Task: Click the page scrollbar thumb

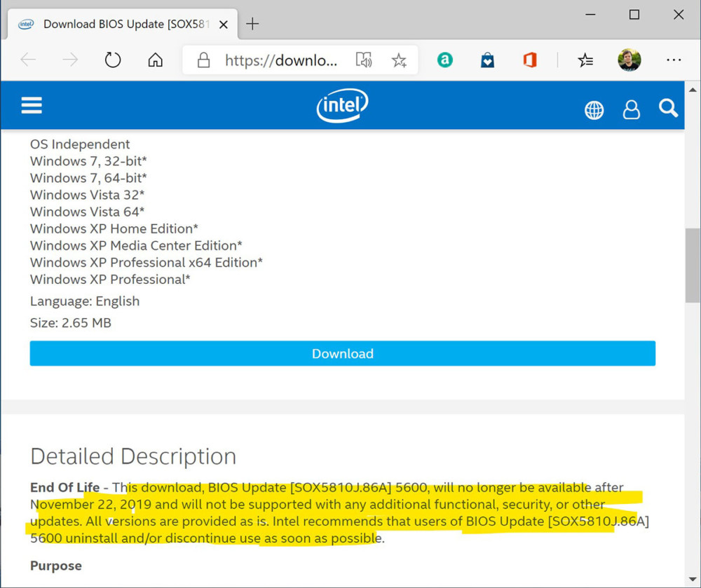Action: pyautogui.click(x=693, y=266)
